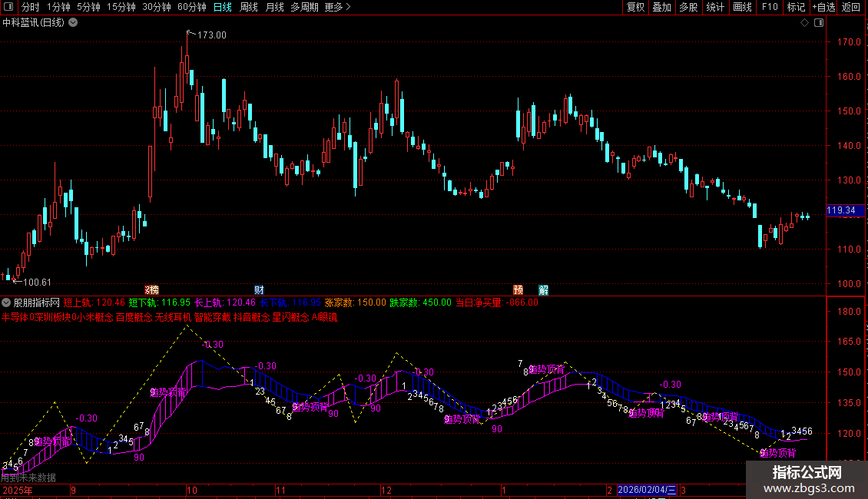Toggle the right side panel icon
This screenshot has height=499, width=868.
[x=819, y=23]
